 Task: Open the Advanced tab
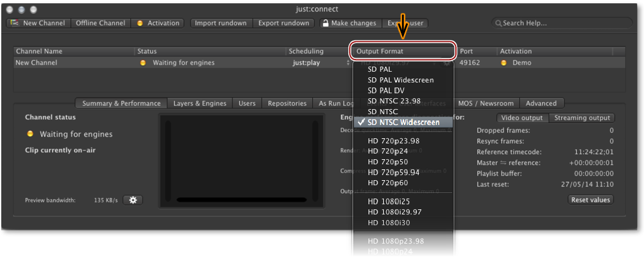pyautogui.click(x=541, y=103)
